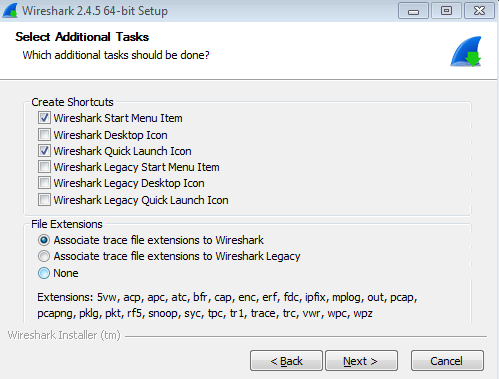Screen dimensions: 499x379
Task: Uncheck Wireshark Start Menu Item checkbox
Action: tap(44, 118)
